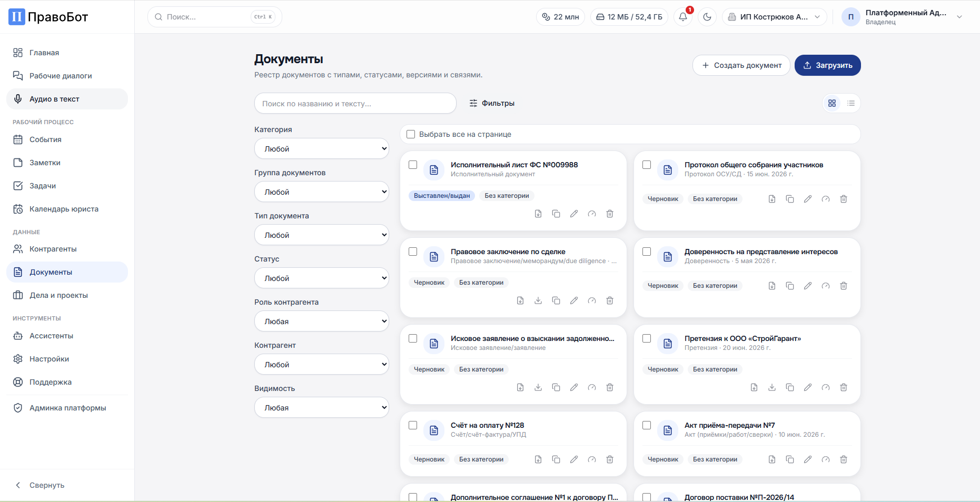Open the 12 МБ / 52,4 ГБ storage indicator
This screenshot has width=980, height=502.
click(629, 17)
